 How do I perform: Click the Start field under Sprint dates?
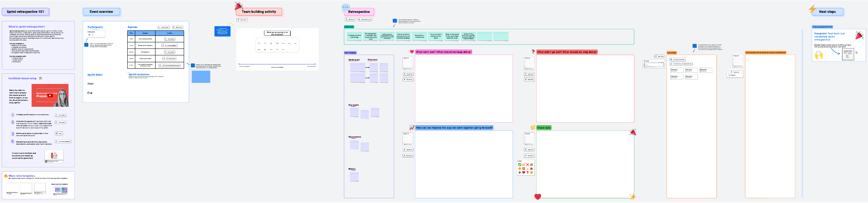coord(91,84)
